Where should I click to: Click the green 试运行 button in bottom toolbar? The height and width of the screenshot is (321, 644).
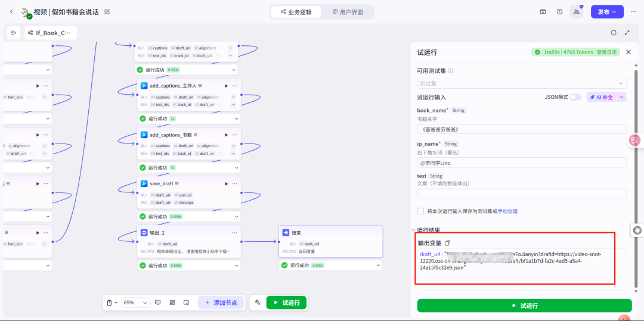(x=286, y=303)
